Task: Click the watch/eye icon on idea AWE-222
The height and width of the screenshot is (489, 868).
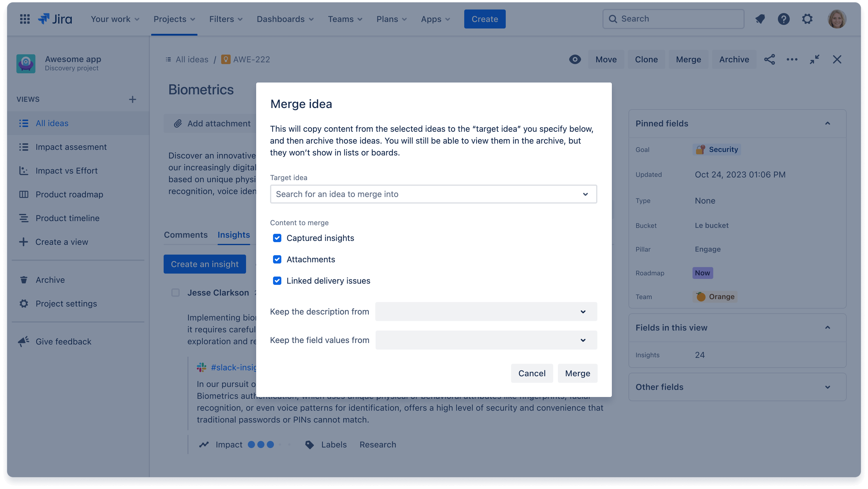Action: pos(574,59)
